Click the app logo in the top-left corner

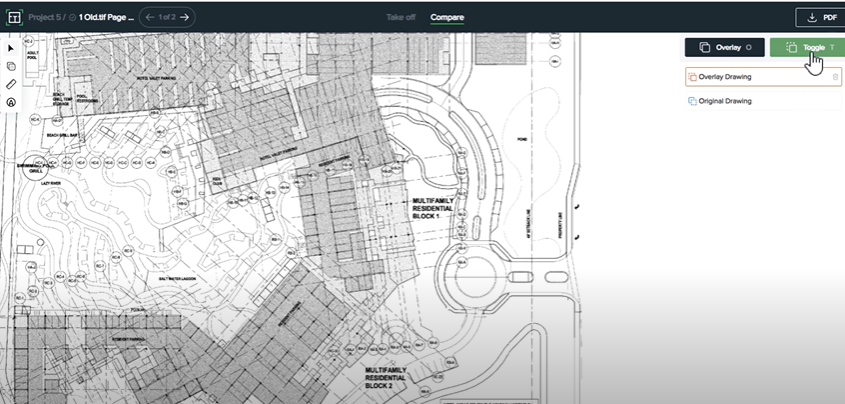coord(14,17)
